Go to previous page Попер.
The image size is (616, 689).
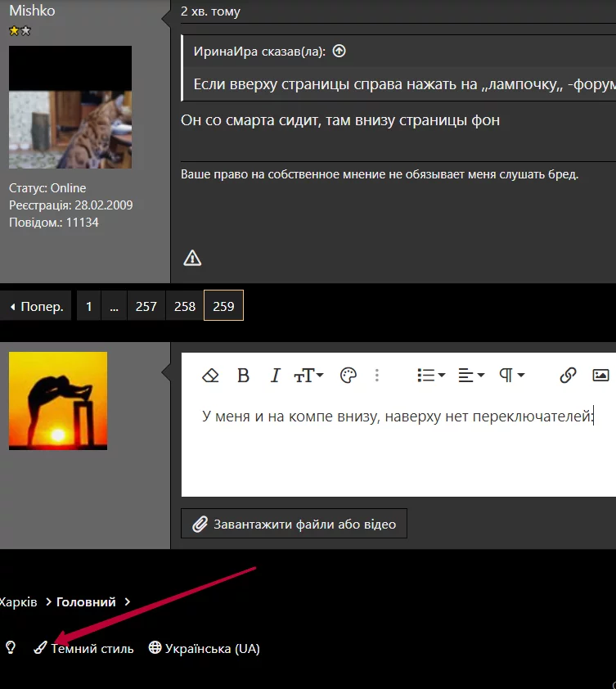(x=36, y=306)
